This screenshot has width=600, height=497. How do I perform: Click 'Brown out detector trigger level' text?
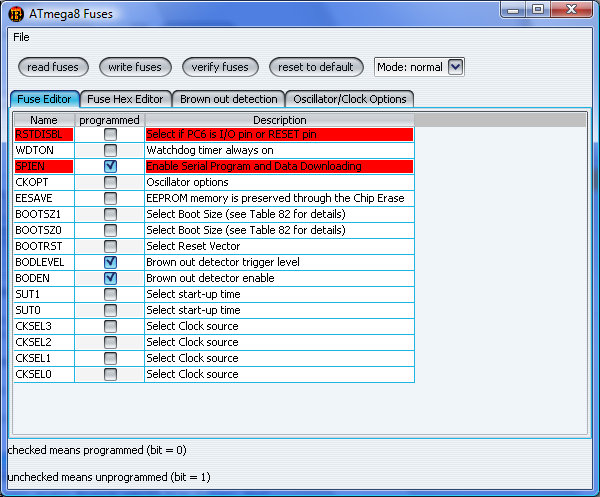223,262
